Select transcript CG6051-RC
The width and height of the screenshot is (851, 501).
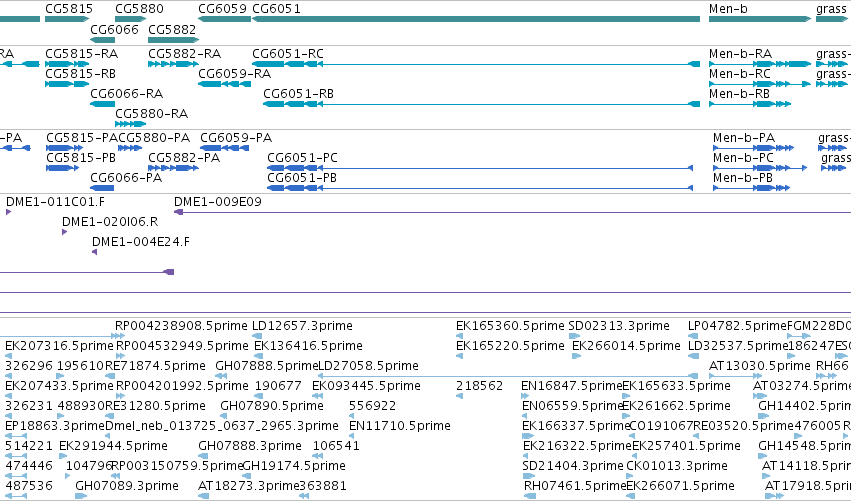point(288,54)
